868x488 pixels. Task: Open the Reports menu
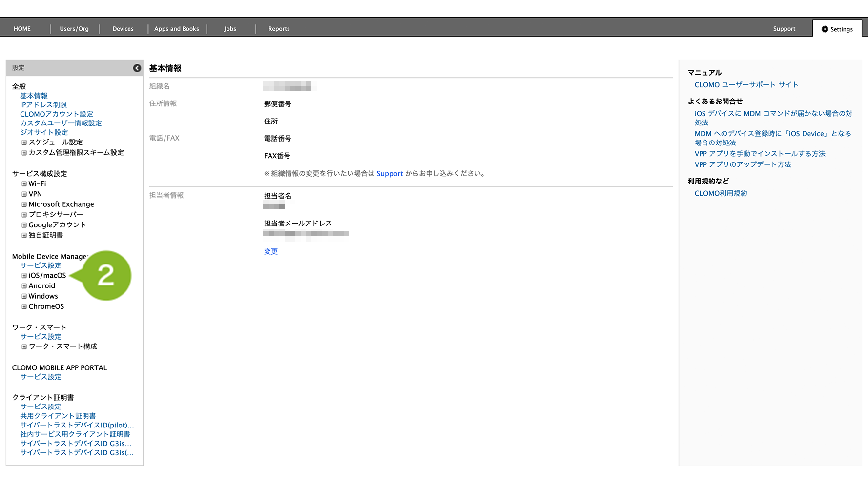coord(279,29)
